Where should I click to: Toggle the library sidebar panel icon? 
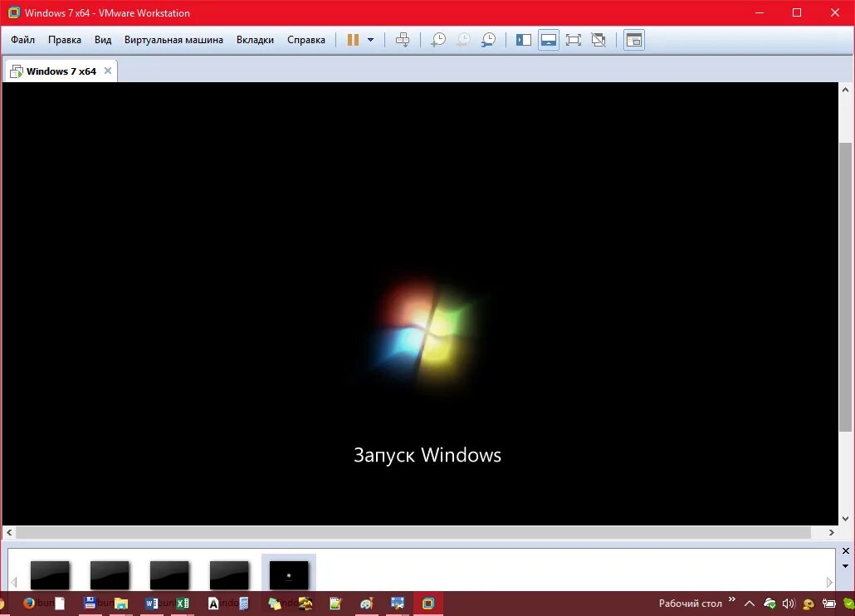pos(524,40)
